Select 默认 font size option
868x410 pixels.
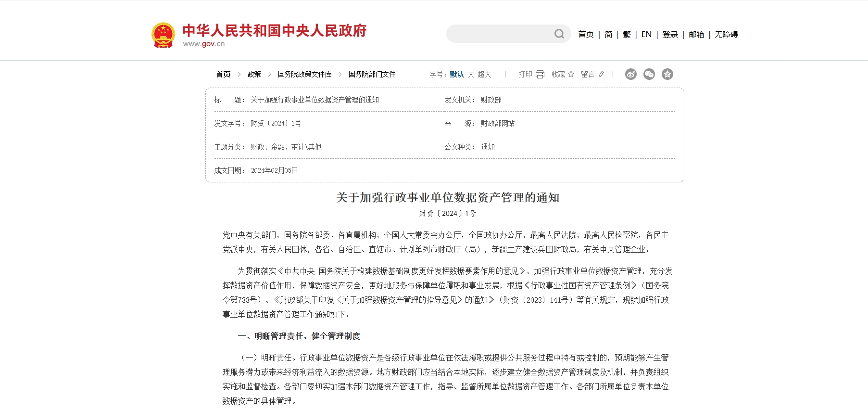click(456, 74)
